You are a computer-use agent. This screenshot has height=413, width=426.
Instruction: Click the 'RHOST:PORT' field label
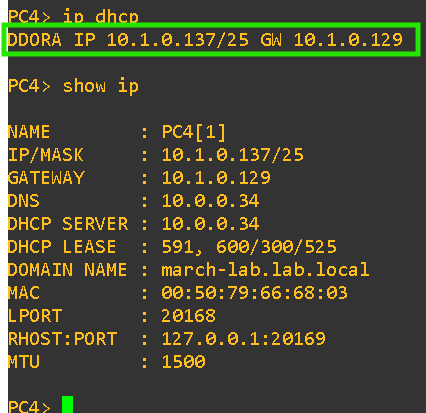tap(62, 339)
